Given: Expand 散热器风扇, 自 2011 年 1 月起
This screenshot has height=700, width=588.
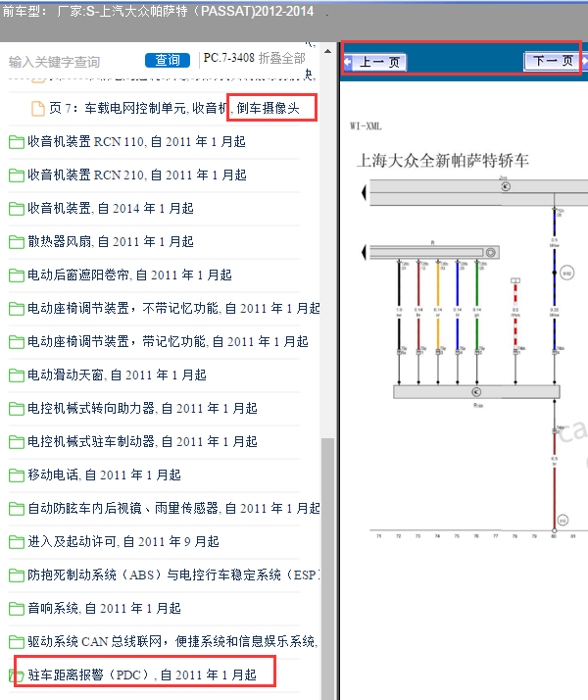Looking at the screenshot, I should click(111, 242).
